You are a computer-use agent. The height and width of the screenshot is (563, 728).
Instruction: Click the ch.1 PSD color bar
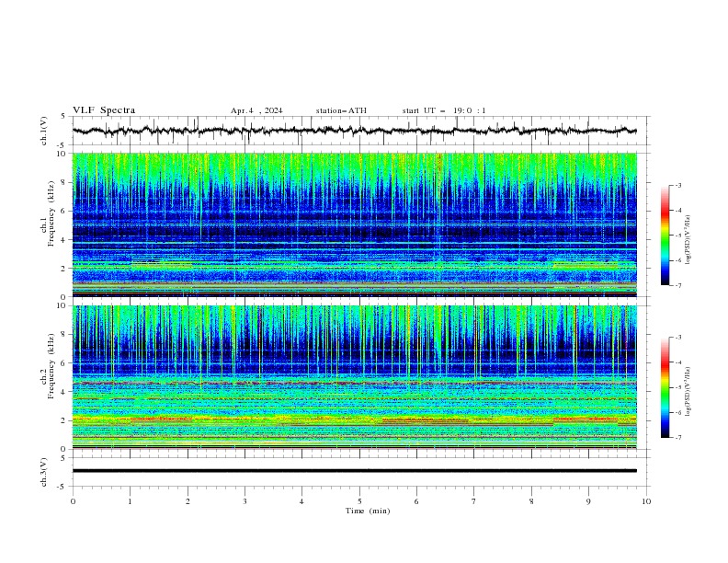(665, 236)
